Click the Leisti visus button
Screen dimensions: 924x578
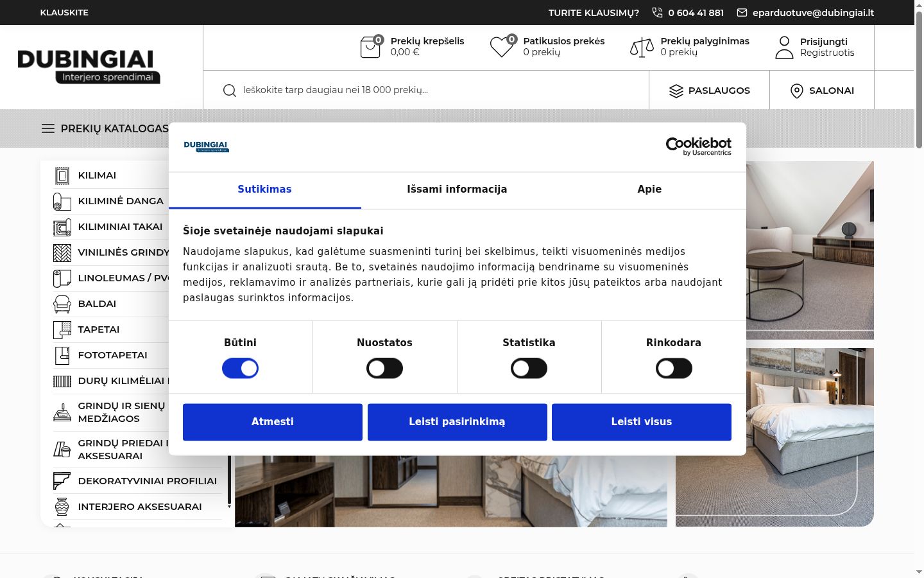coord(642,422)
